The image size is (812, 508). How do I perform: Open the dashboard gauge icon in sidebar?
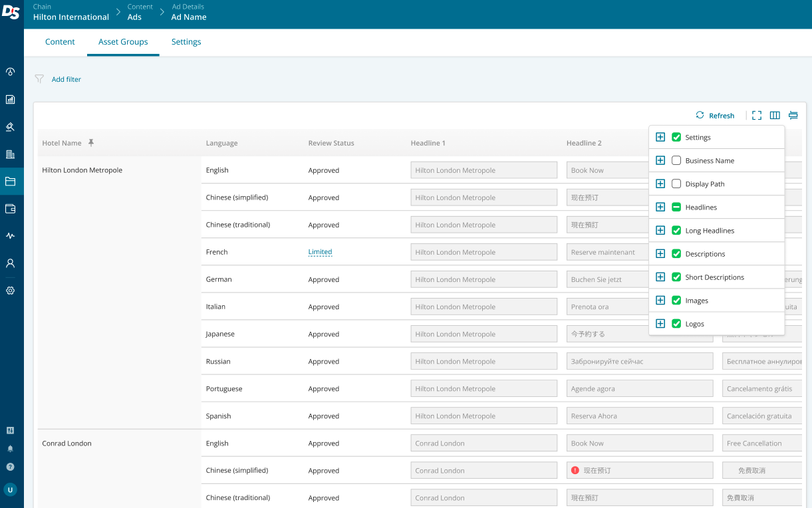click(10, 72)
